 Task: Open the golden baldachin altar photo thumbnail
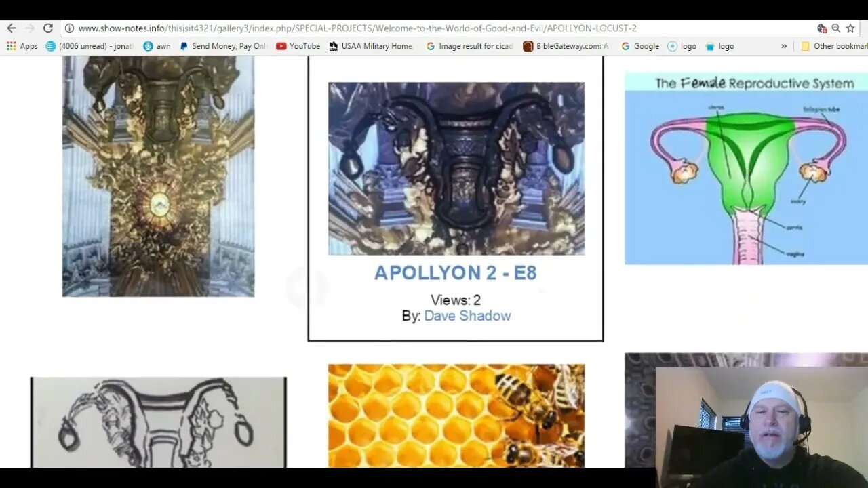pyautogui.click(x=158, y=176)
